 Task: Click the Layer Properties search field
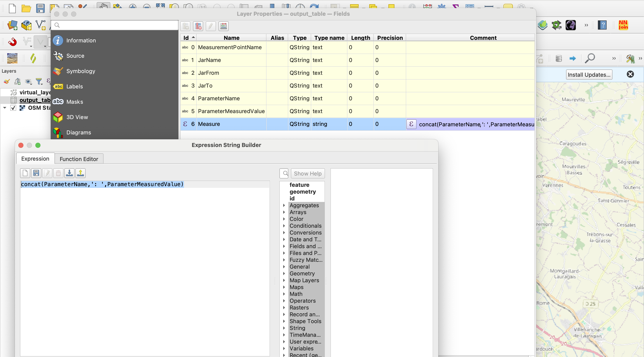115,25
